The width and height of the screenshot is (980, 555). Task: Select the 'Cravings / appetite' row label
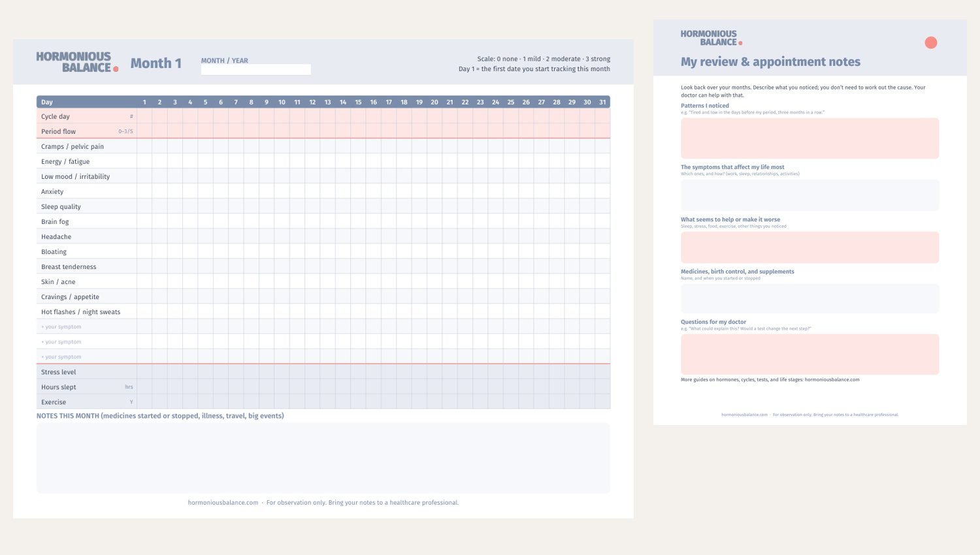[70, 296]
